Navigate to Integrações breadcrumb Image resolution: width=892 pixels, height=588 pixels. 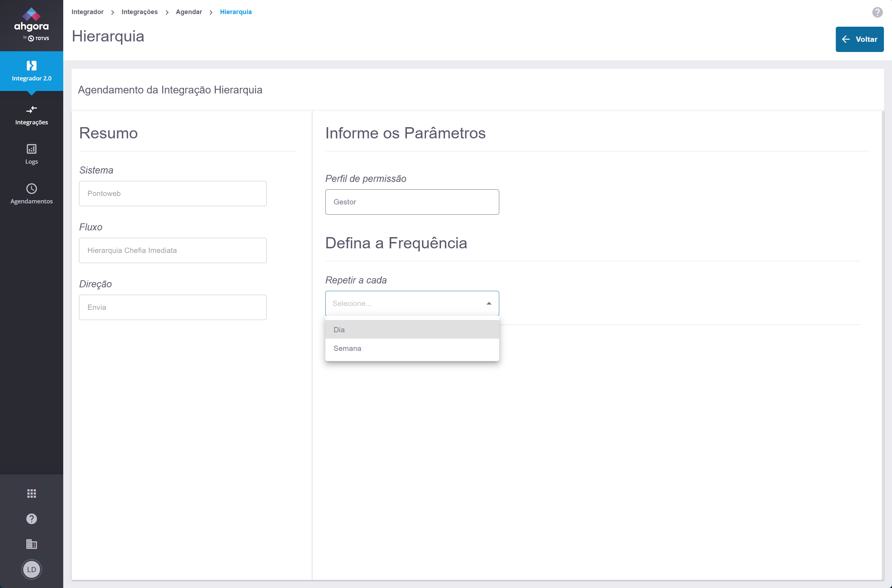(139, 12)
